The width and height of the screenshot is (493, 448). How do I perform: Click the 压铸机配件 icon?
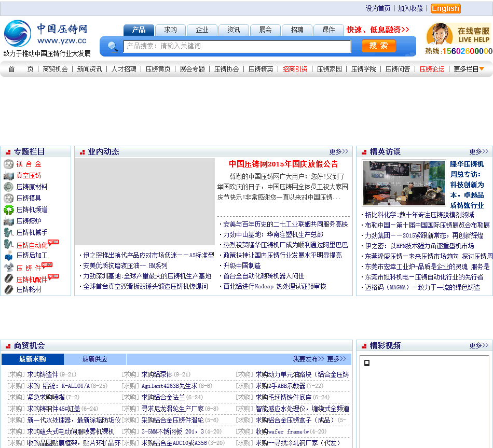[x=8, y=278]
